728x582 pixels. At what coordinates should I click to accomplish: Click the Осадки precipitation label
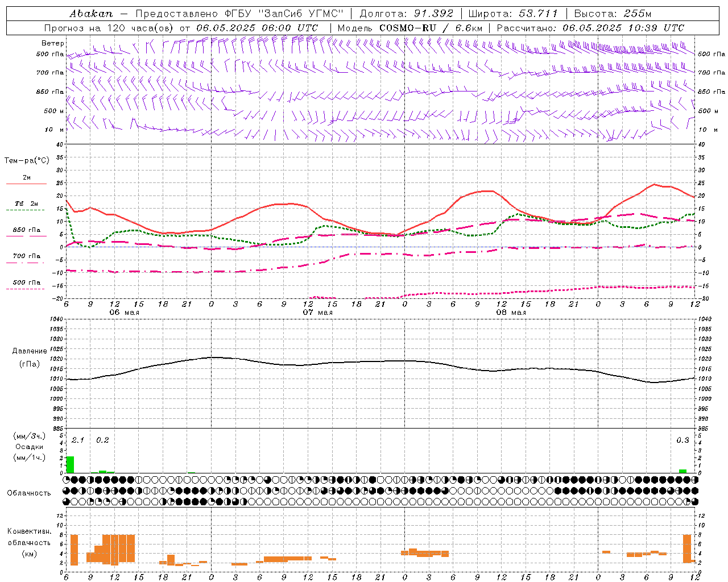pos(30,447)
